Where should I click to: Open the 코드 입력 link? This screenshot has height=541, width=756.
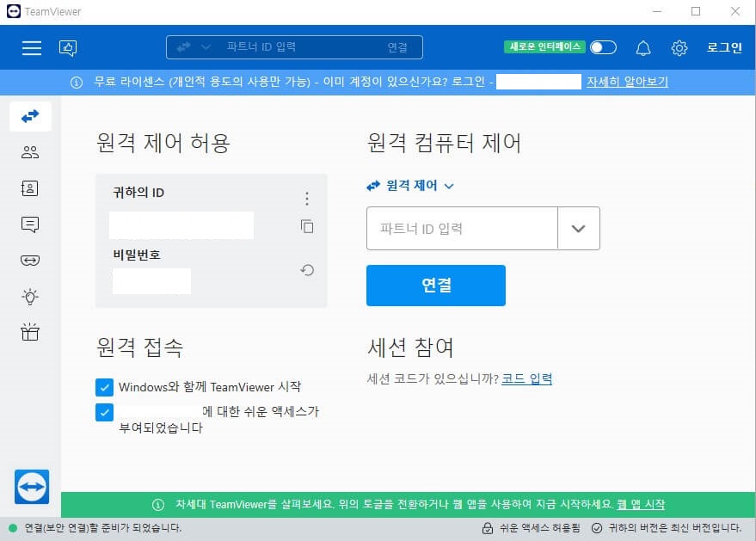pos(526,378)
